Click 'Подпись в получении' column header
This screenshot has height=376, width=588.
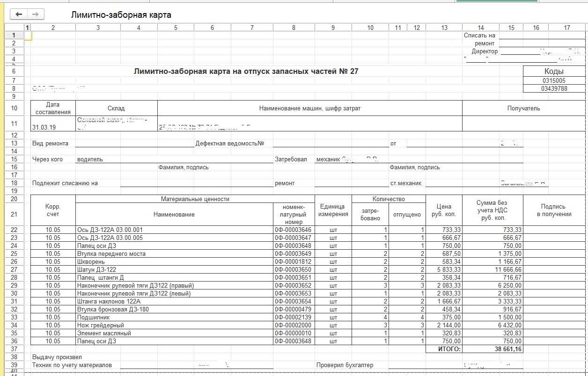[x=554, y=210]
